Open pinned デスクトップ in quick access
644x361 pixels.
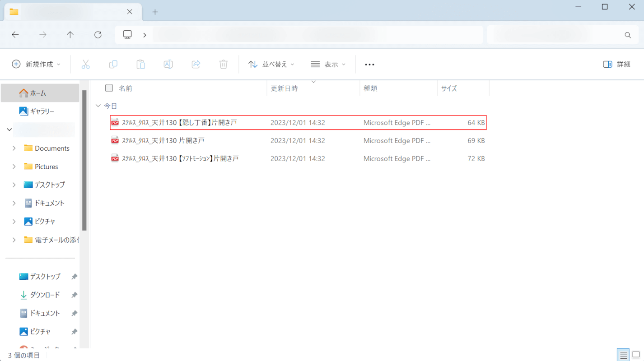tap(40, 277)
